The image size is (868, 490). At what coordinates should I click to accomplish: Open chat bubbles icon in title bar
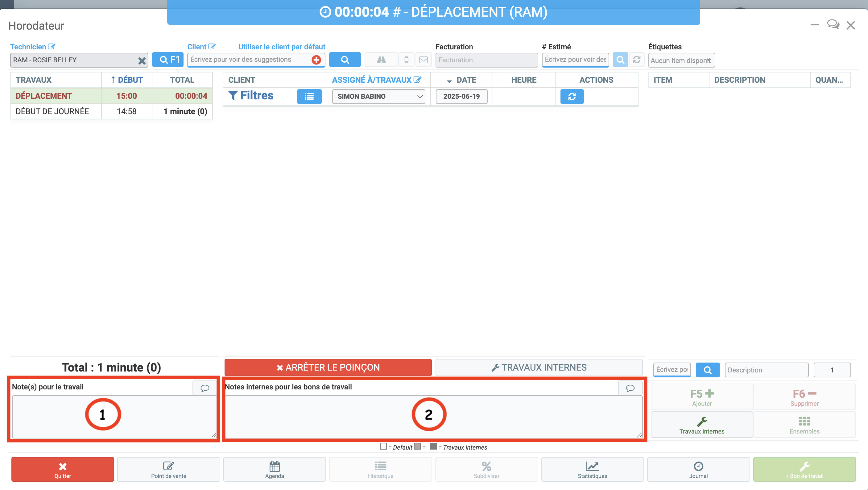coord(833,25)
